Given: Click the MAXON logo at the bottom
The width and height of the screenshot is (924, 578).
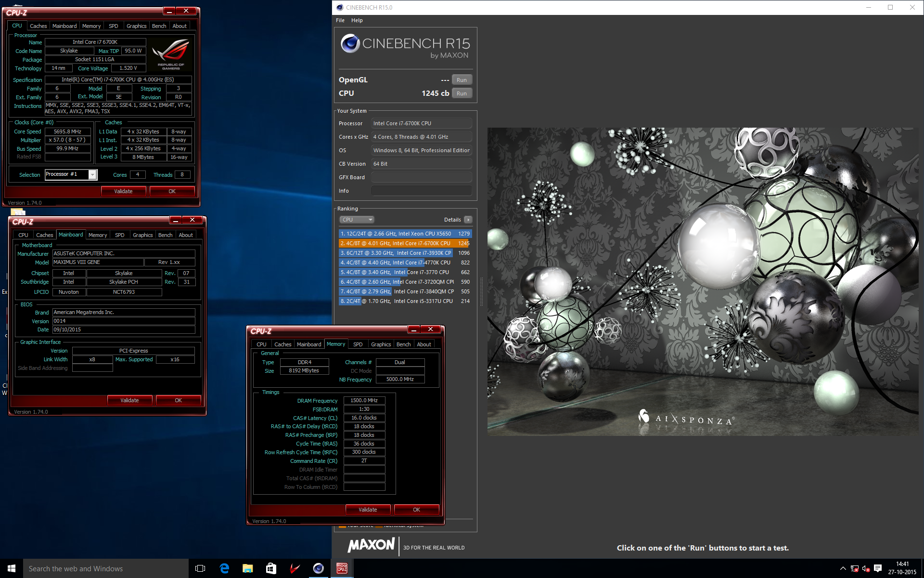Looking at the screenshot, I should point(371,545).
